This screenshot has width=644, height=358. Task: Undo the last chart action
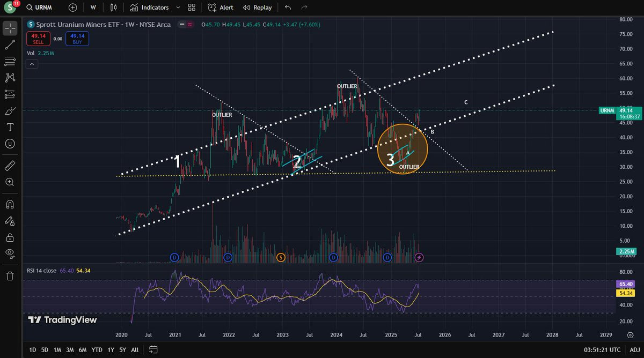[x=288, y=8]
